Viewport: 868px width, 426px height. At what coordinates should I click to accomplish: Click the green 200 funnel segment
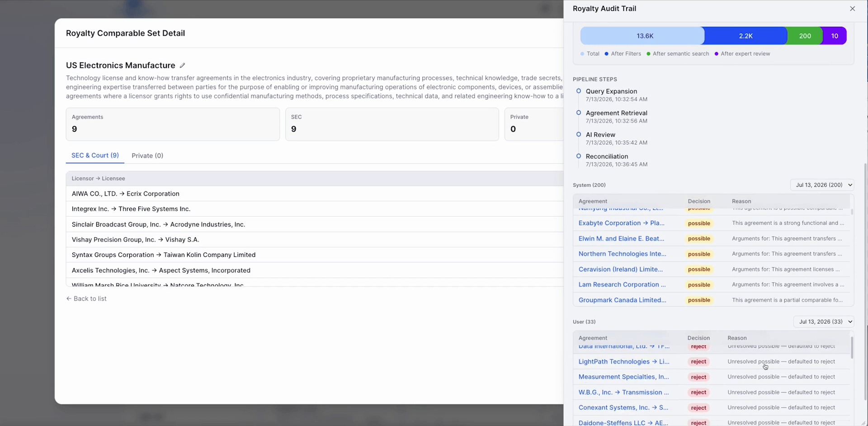805,36
